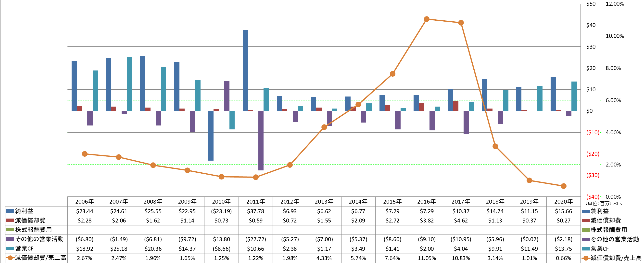Select the 減価償却費 cell showing $0.27
This screenshot has width=644, height=263.
564,221
